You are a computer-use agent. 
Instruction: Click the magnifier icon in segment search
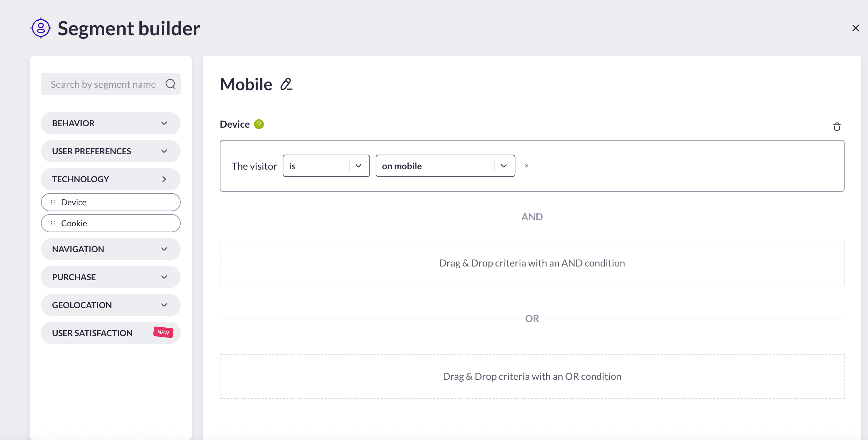click(170, 84)
